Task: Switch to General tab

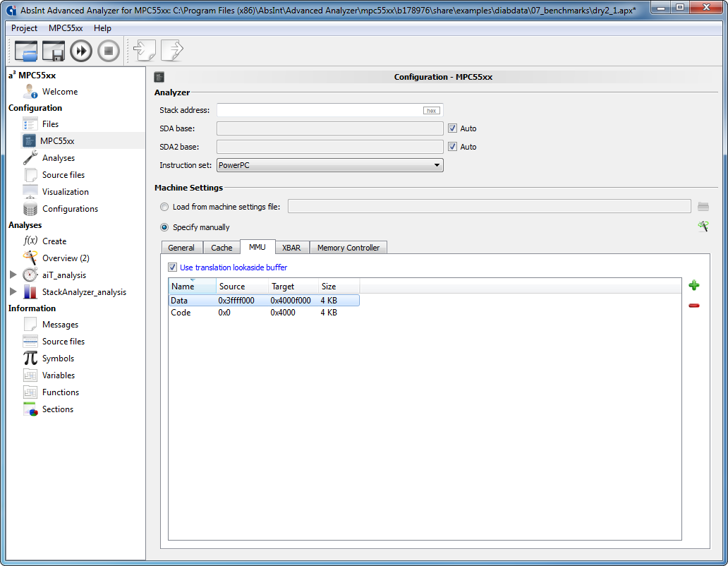Action: [x=181, y=248]
